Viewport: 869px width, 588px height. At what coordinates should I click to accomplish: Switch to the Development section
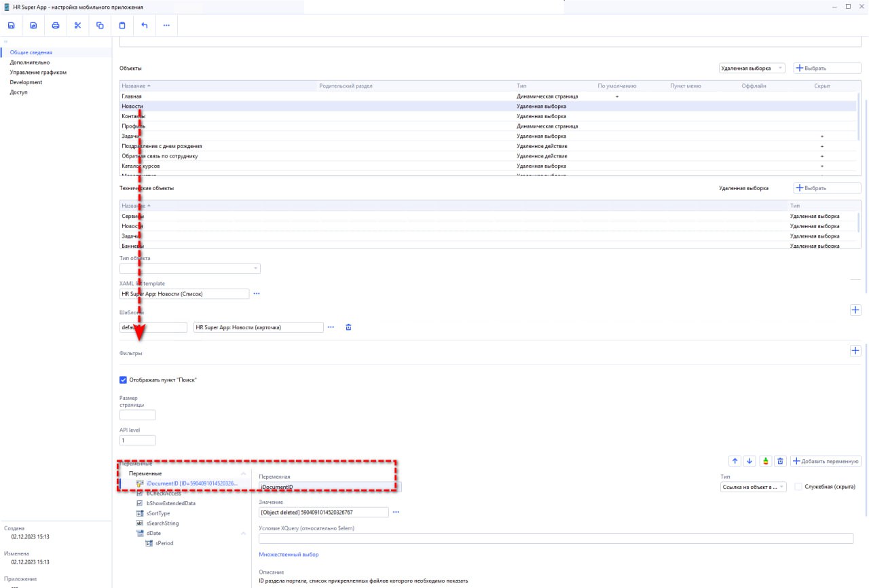point(26,82)
